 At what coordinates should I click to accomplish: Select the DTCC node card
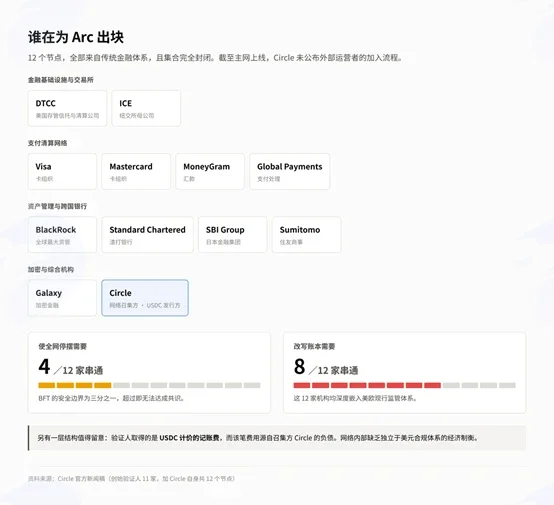coord(67,108)
